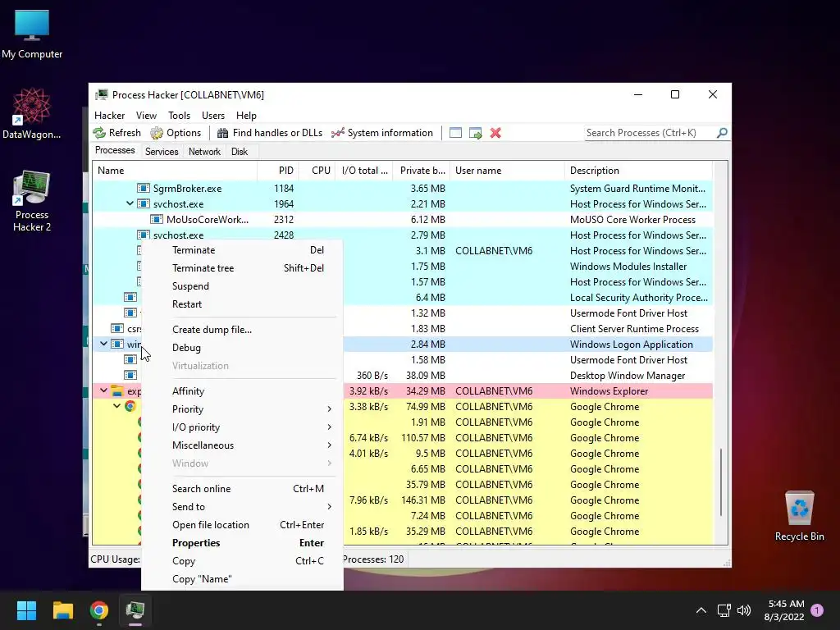The height and width of the screenshot is (630, 840).
Task: Open the Hacker menu
Action: [x=109, y=115]
